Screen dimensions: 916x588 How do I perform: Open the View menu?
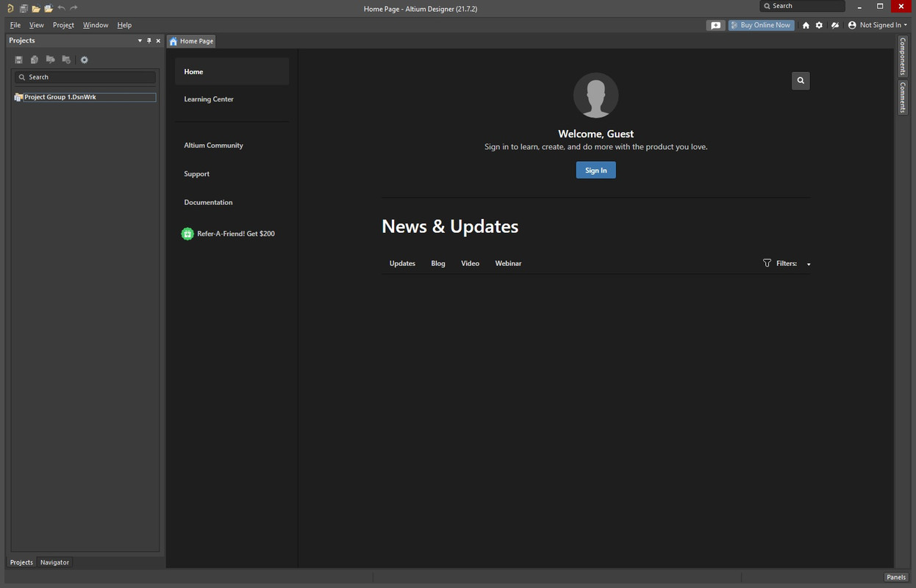(x=37, y=25)
